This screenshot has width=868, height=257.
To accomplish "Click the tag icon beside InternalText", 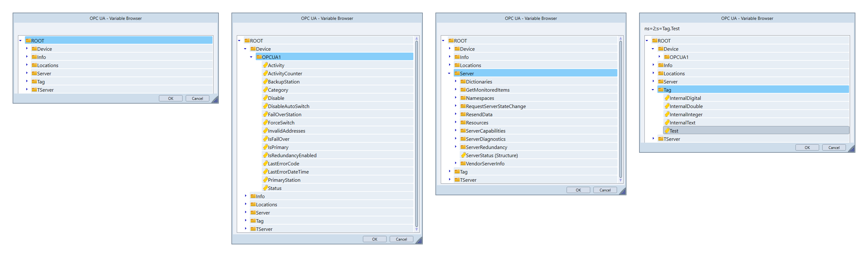I will (x=667, y=122).
